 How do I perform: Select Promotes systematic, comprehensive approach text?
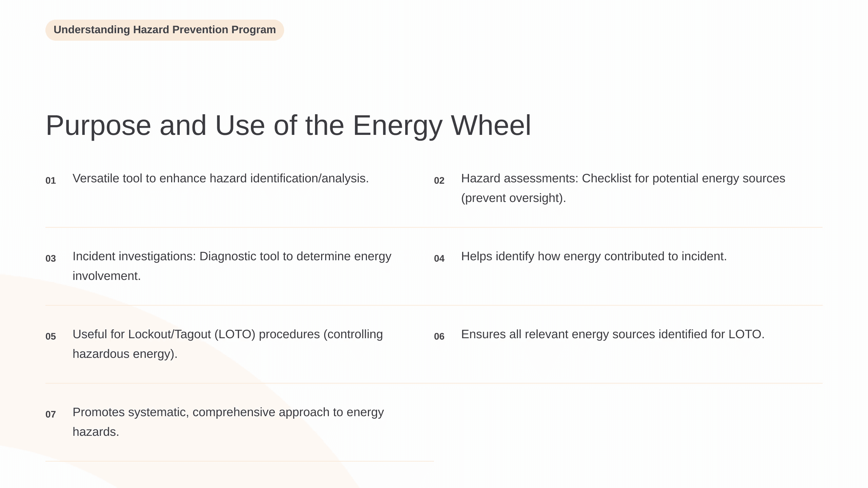(x=228, y=422)
